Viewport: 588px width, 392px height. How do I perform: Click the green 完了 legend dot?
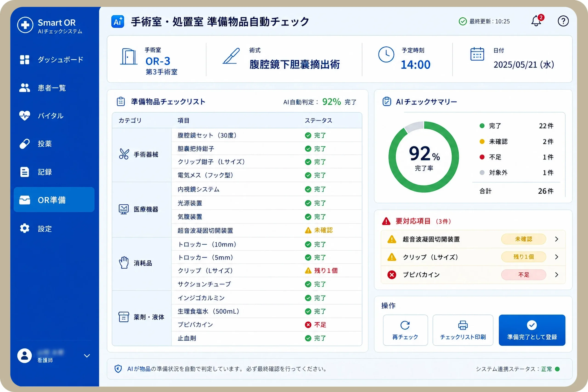482,126
